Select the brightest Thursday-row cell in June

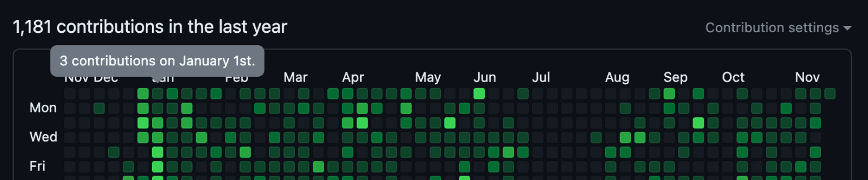[x=508, y=152]
